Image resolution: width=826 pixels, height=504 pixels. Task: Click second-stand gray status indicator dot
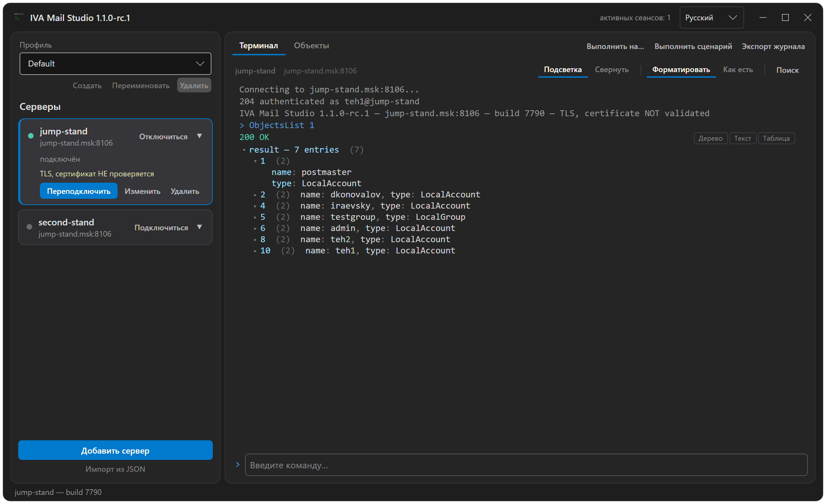29,227
